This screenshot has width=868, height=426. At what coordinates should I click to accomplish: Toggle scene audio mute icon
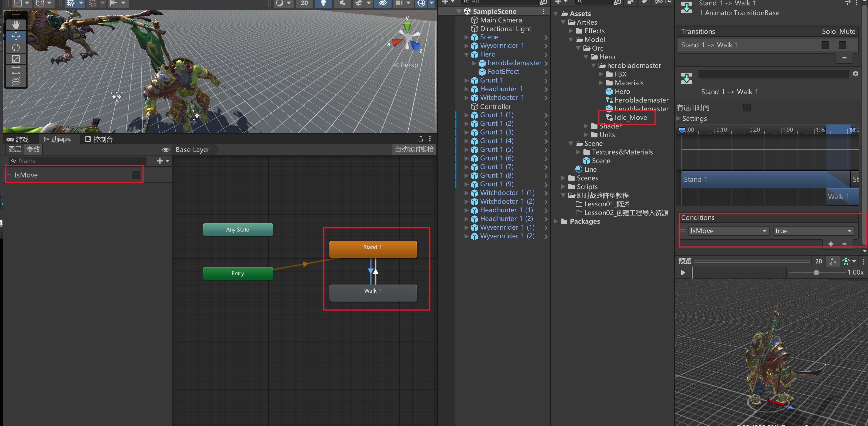point(342,3)
